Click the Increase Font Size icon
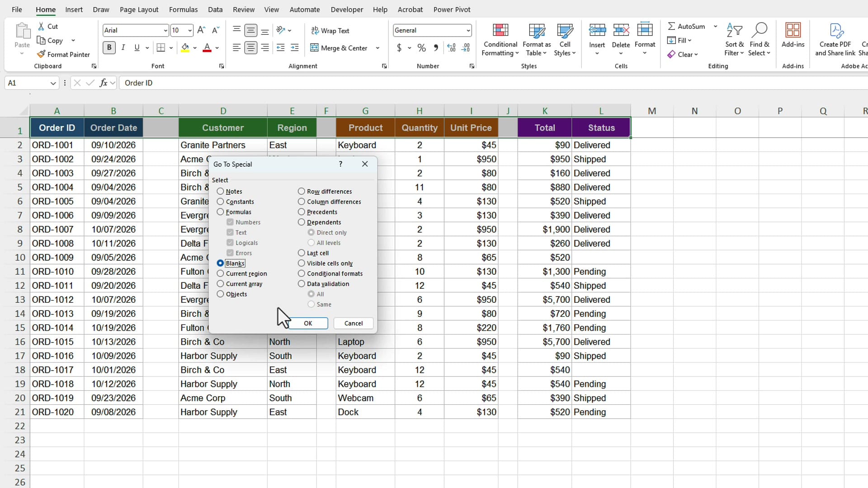Viewport: 868px width, 488px height. pyautogui.click(x=202, y=30)
